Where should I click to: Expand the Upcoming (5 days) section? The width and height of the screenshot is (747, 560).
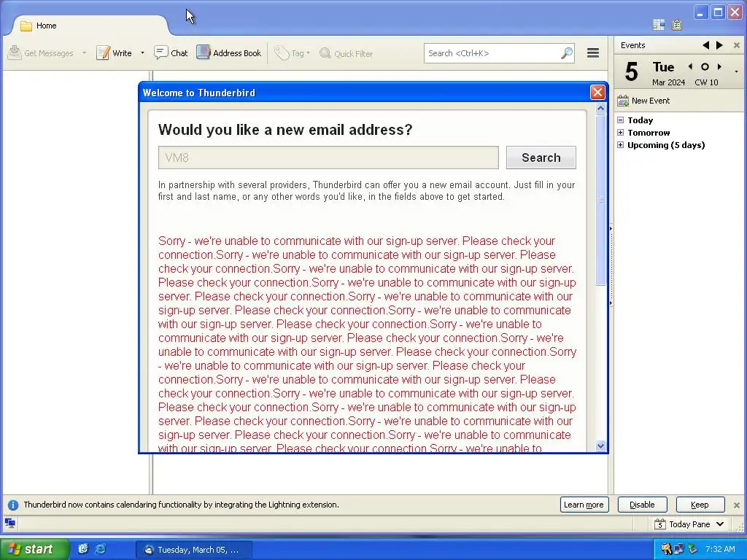(x=620, y=145)
